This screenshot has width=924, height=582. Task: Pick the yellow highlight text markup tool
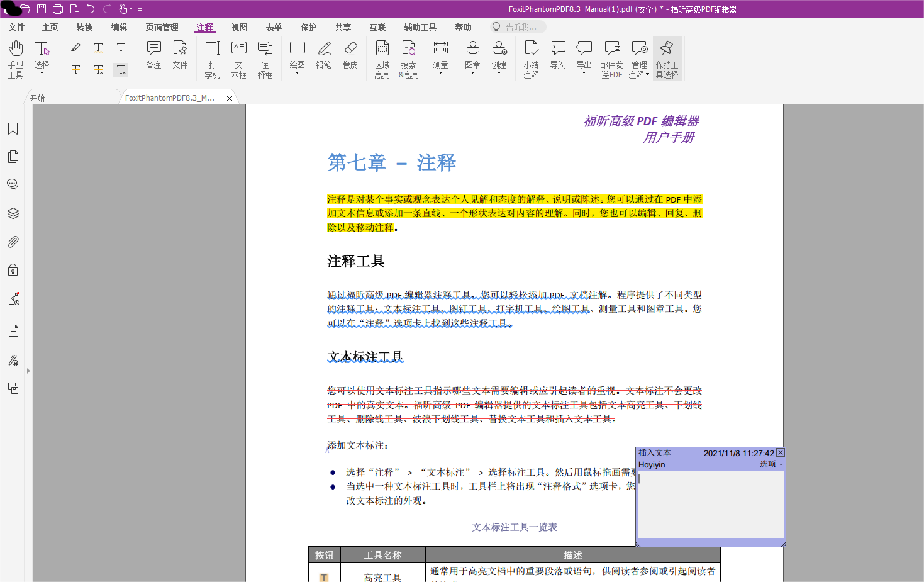(75, 48)
